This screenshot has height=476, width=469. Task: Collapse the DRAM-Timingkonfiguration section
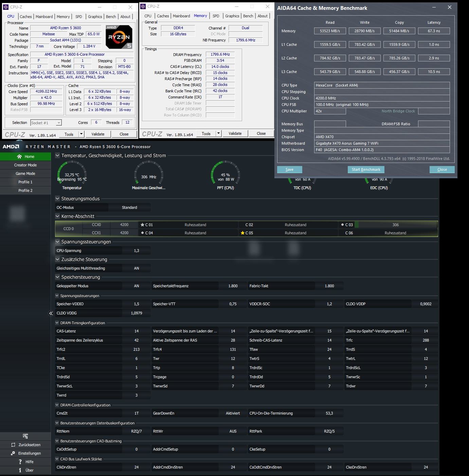coord(57,323)
